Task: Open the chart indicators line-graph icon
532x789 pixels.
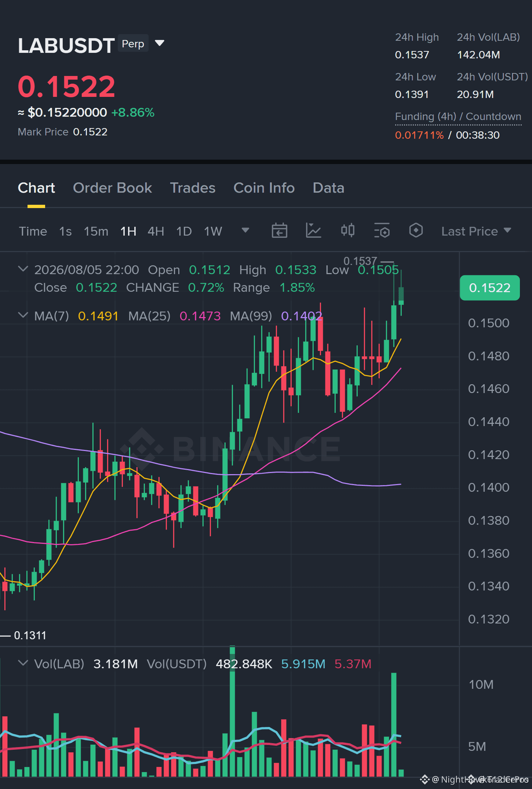Action: coord(313,231)
